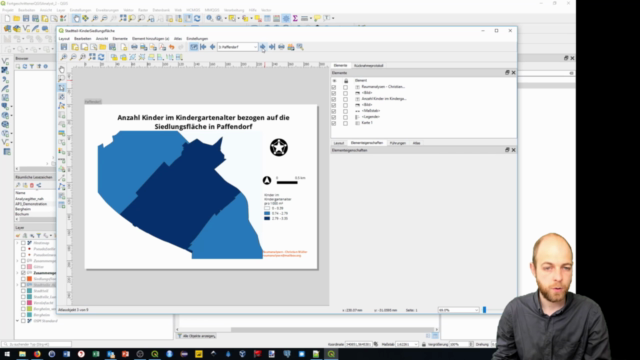
Task: Expand Heatmap layer tree node
Action: point(18,243)
